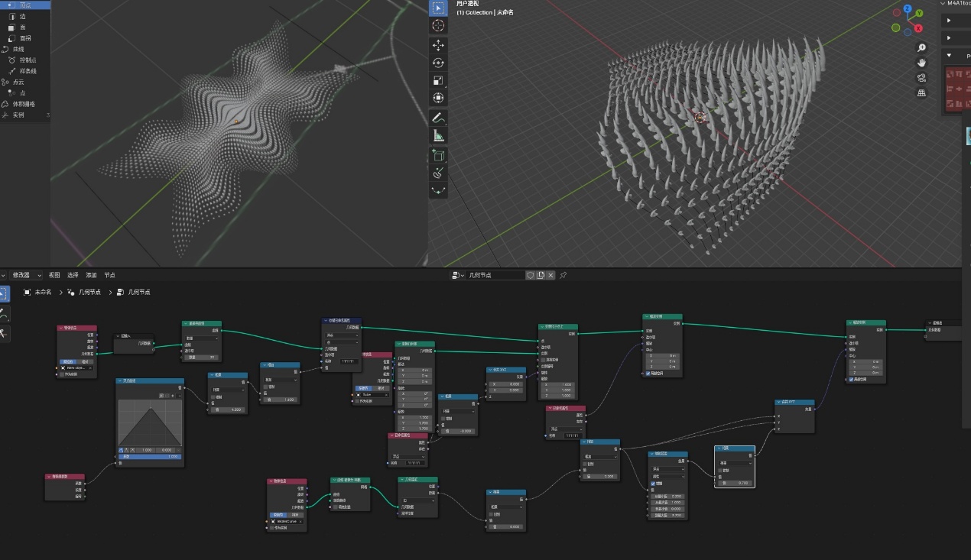This screenshot has width=971, height=560.
Task: Activate the Move tool
Action: tap(438, 45)
